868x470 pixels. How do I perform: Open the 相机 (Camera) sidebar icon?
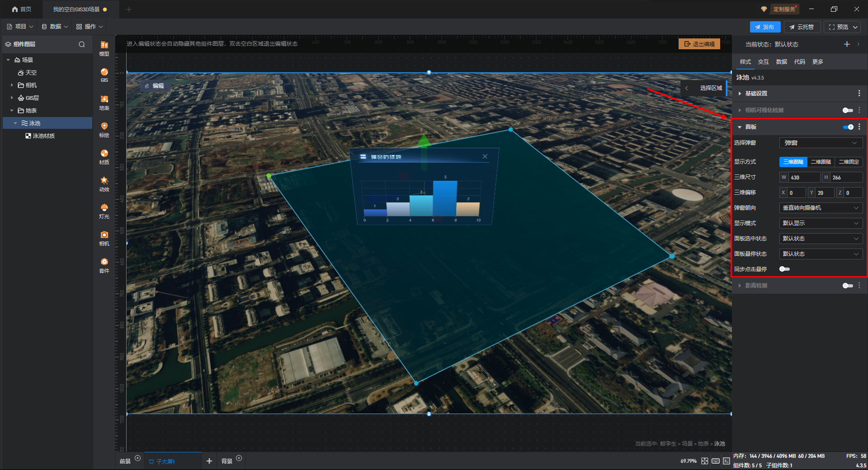pyautogui.click(x=104, y=238)
